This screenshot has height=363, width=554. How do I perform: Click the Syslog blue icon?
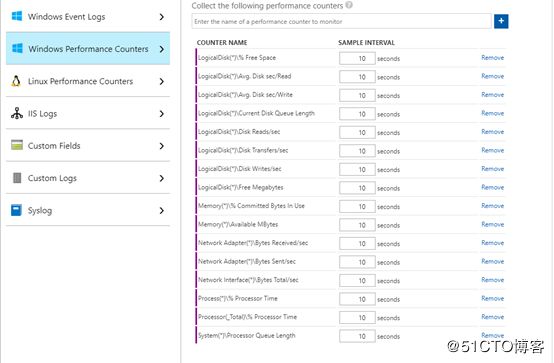pos(16,210)
